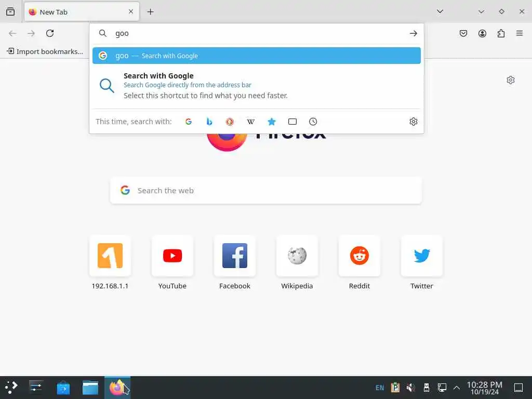The height and width of the screenshot is (399, 532).
Task: Open the Extensions panel
Action: click(x=501, y=33)
